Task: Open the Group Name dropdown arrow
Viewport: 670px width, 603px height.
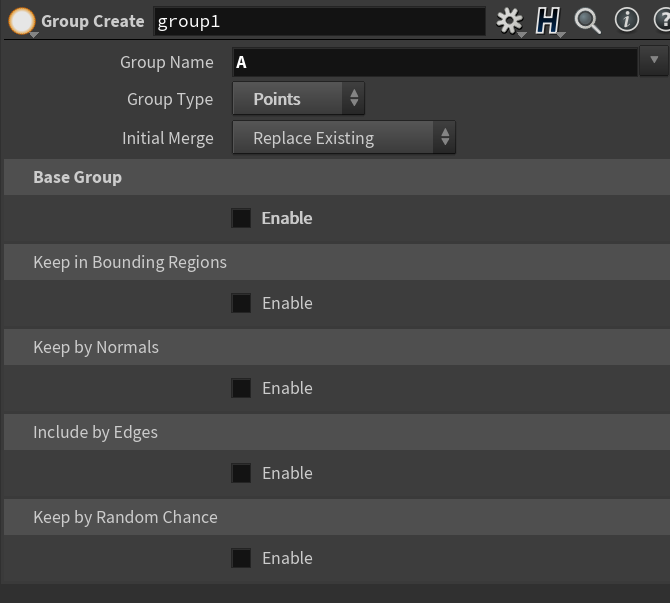Action: click(653, 61)
